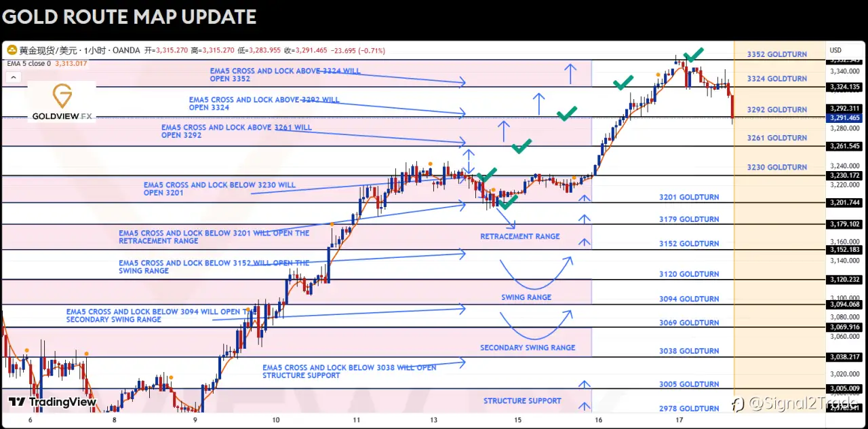Viewport: 868px width, 429px height.
Task: Select the 3038 GOLDTURN label
Action: (x=689, y=352)
